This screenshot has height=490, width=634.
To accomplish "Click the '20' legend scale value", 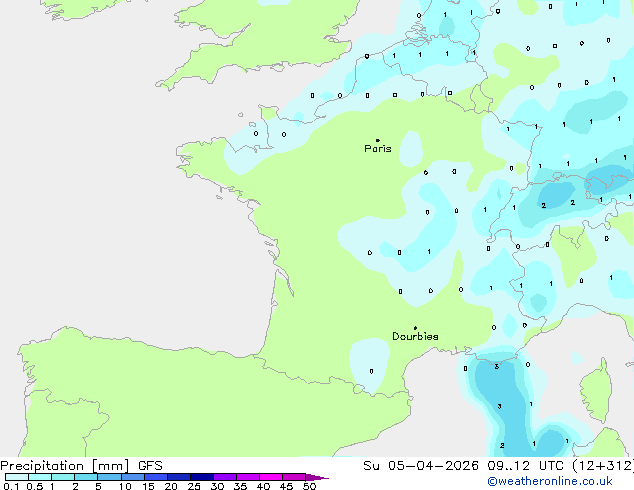I will (171, 486).
